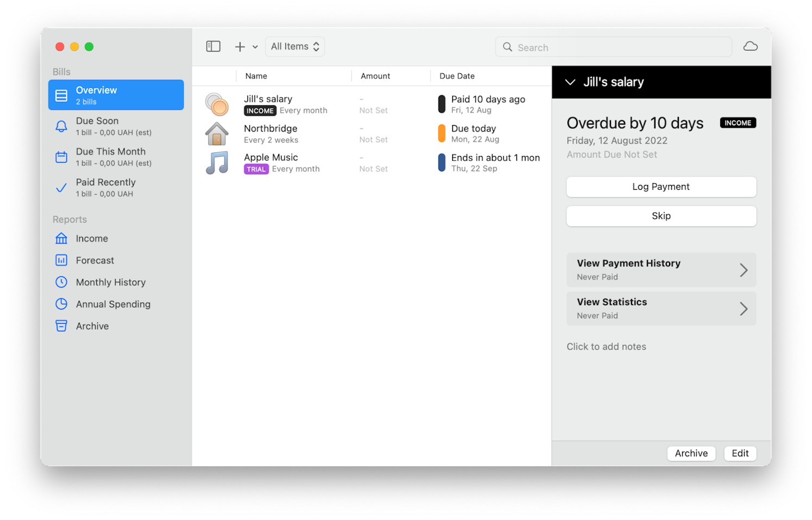
Task: Open View Payment History
Action: tap(661, 269)
